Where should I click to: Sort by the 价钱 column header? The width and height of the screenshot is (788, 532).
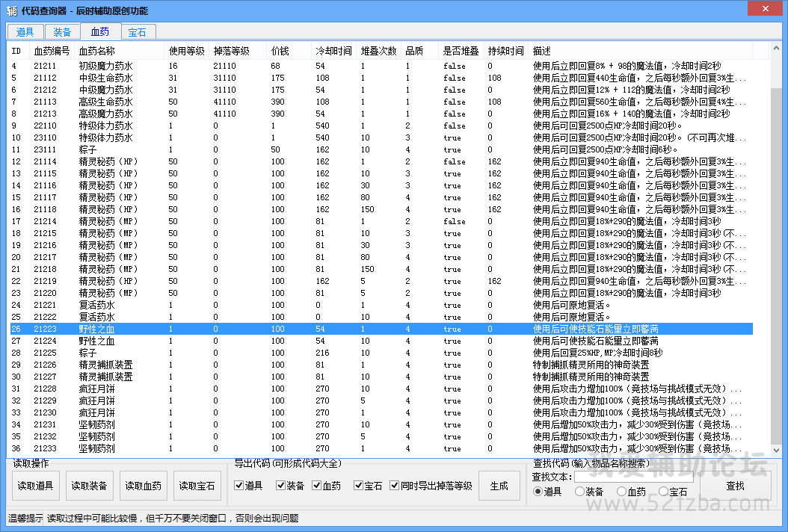280,51
